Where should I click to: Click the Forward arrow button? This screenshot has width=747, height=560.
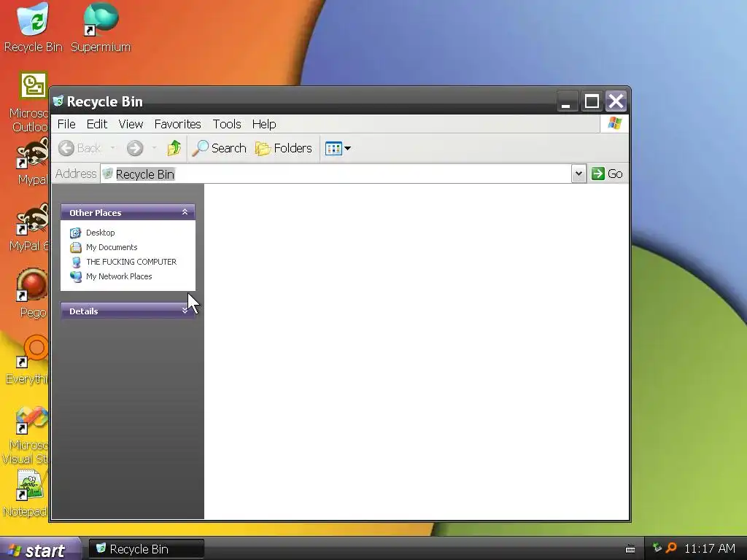tap(135, 148)
